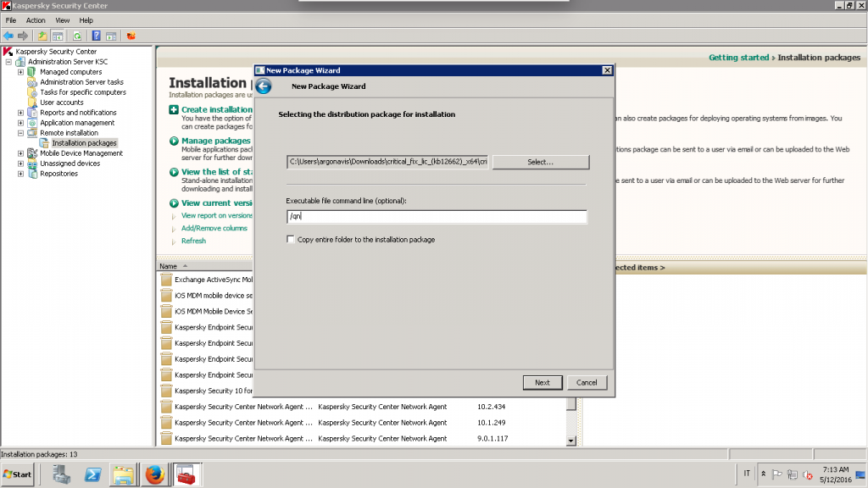The width and height of the screenshot is (868, 488).
Task: Close the New Package Wizard with X
Action: [x=607, y=70]
